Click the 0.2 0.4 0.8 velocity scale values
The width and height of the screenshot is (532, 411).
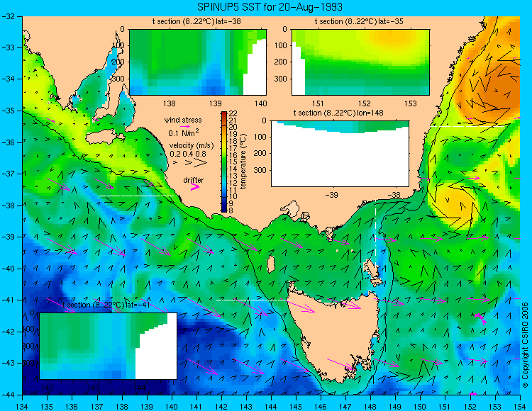[188, 154]
